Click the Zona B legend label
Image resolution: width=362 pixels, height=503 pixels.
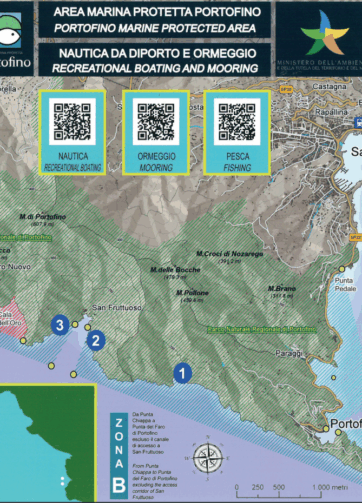pyautogui.click(x=119, y=455)
